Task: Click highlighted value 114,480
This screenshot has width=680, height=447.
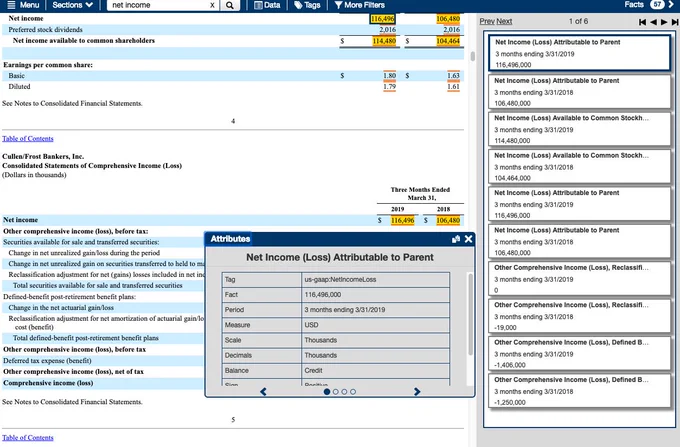Action: click(x=384, y=41)
